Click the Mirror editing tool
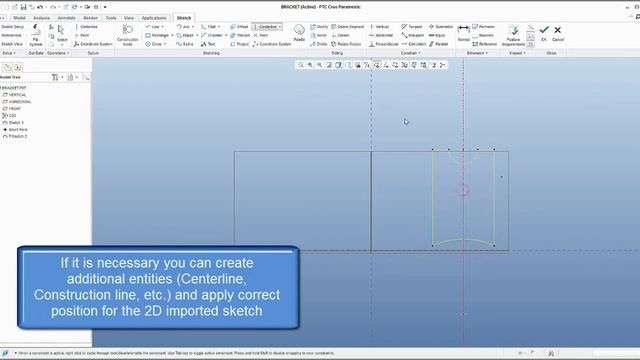 [318, 36]
